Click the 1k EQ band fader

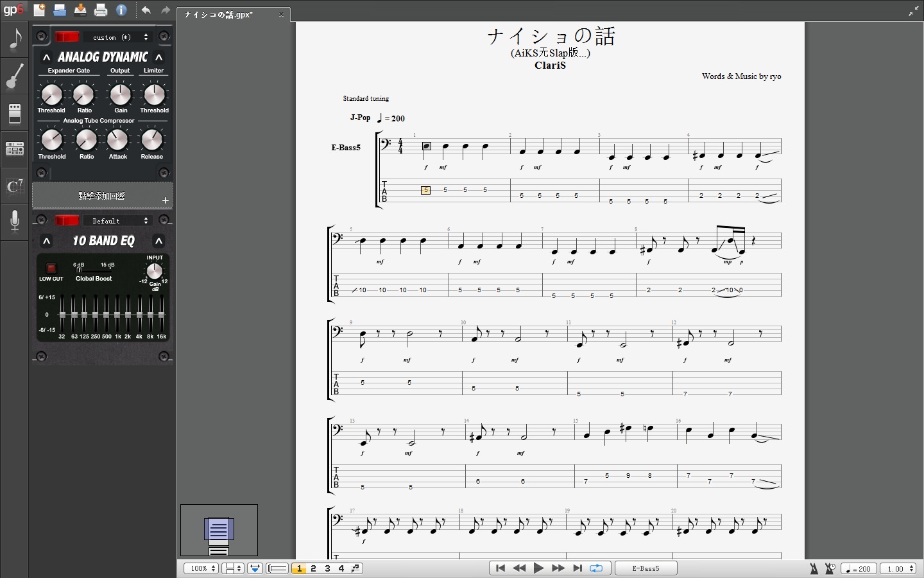pos(117,313)
